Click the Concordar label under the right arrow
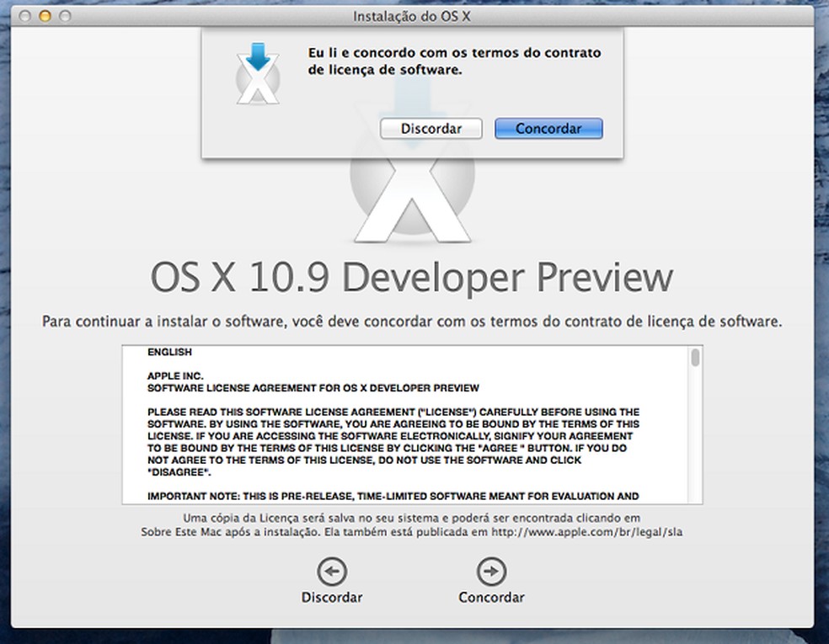The image size is (829, 644). 491,598
